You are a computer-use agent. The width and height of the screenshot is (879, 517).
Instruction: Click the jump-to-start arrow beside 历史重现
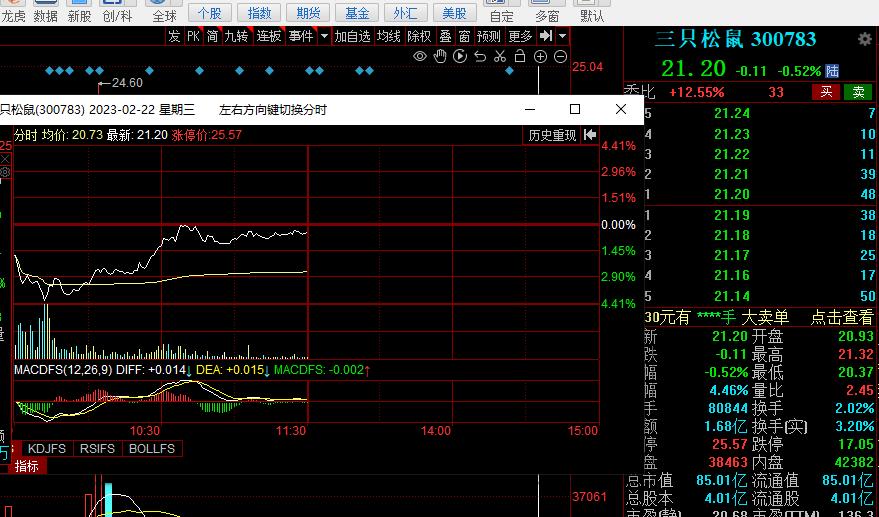click(590, 135)
